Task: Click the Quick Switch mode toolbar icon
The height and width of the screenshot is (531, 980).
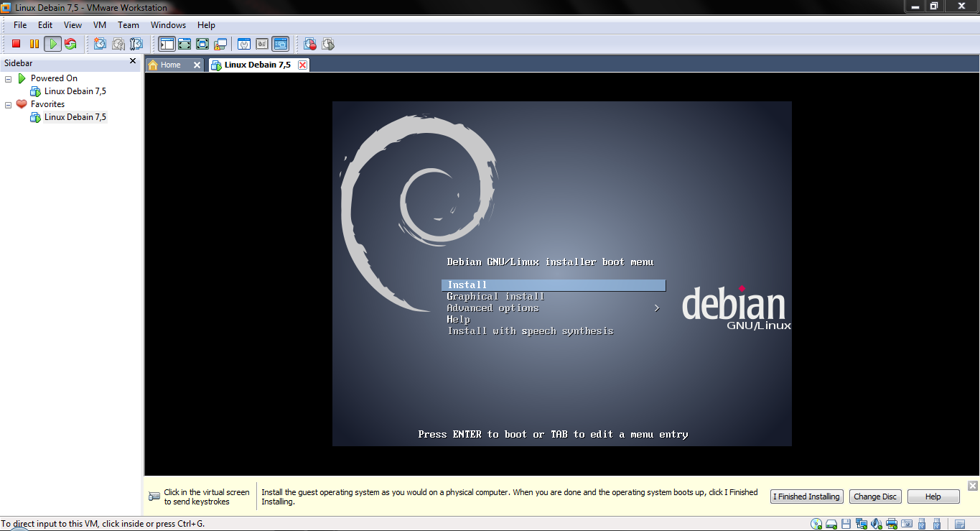Action: (x=185, y=44)
